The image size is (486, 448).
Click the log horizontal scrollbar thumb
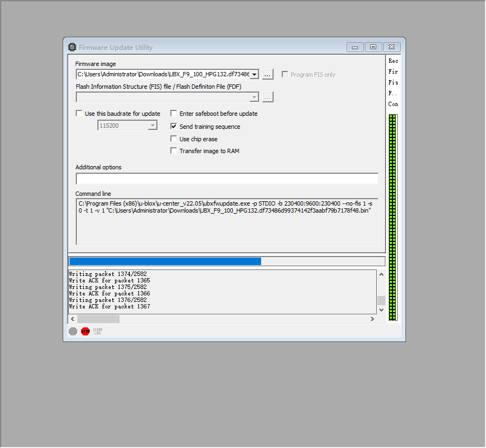point(98,319)
